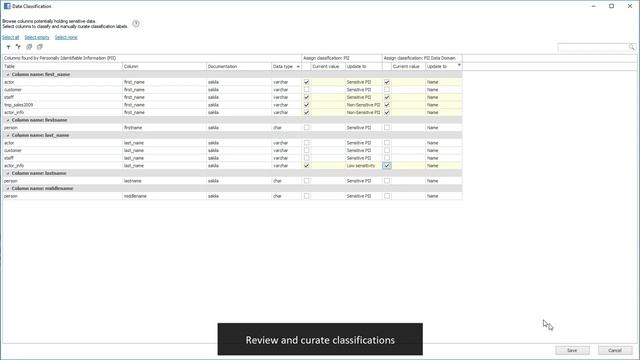
Task: Click the Select none link
Action: [66, 37]
